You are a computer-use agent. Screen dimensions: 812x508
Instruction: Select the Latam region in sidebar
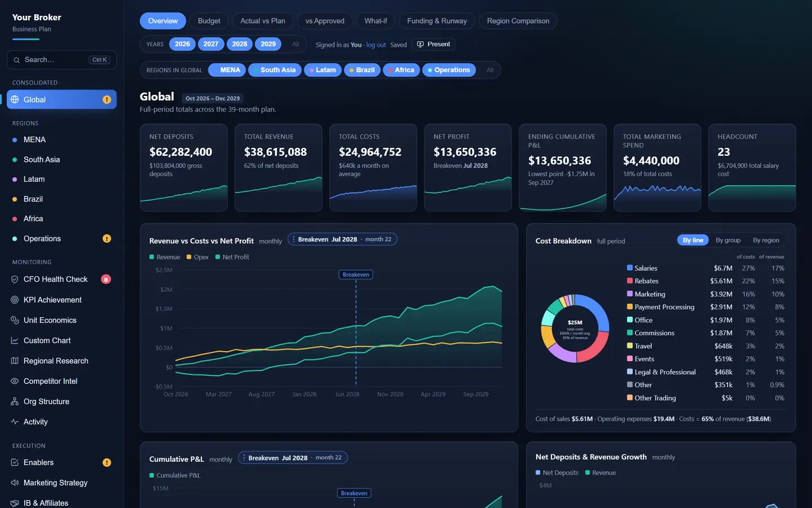coord(61,179)
